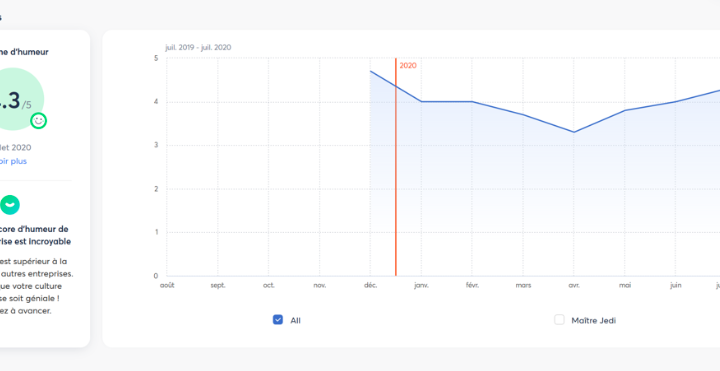
Task: Click the teal smile mood icon
Action: point(10,205)
